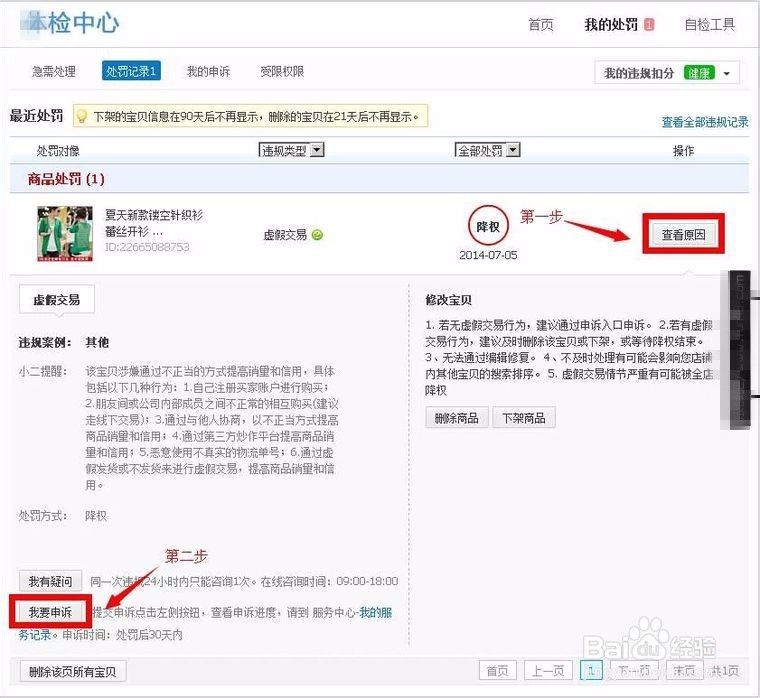
Task: Go to 首页 in top navigation
Action: point(540,24)
